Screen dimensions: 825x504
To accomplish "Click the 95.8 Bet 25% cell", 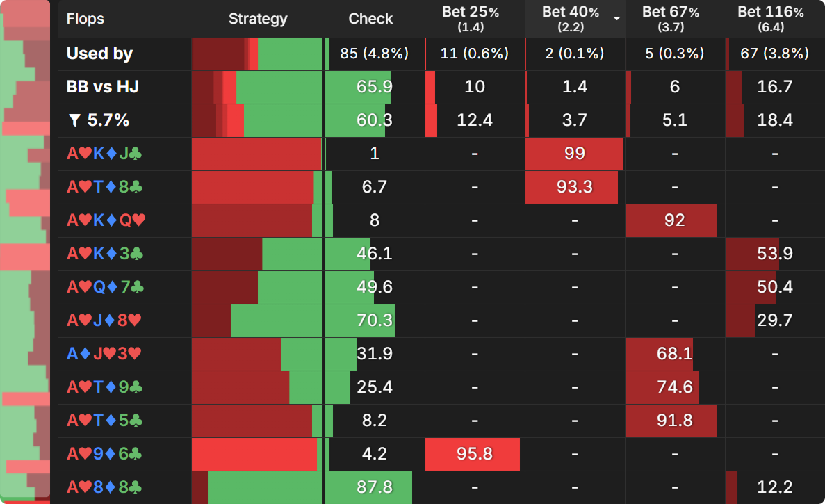I will coord(475,454).
